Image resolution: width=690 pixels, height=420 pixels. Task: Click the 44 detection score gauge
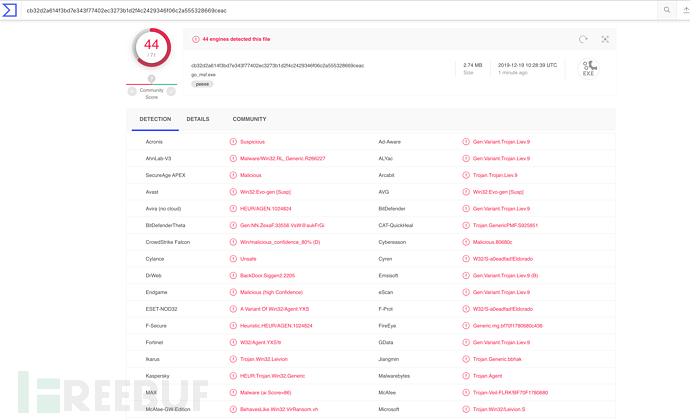[151, 48]
